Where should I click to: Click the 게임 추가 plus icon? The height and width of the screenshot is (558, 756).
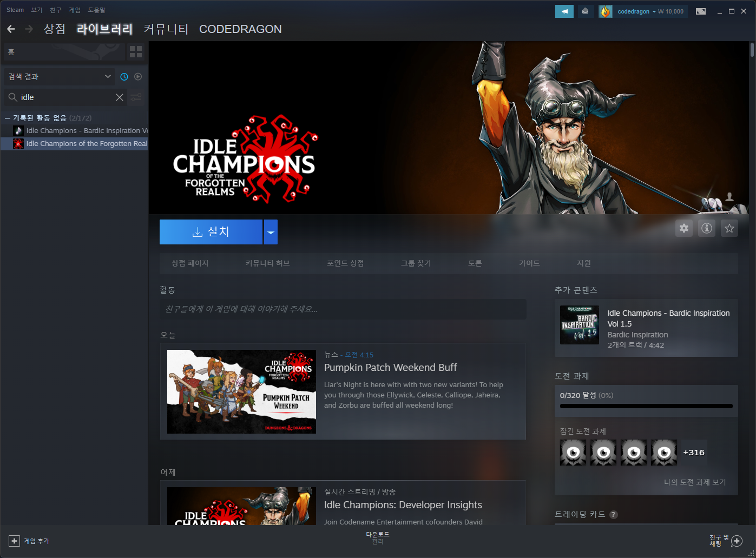click(x=15, y=541)
